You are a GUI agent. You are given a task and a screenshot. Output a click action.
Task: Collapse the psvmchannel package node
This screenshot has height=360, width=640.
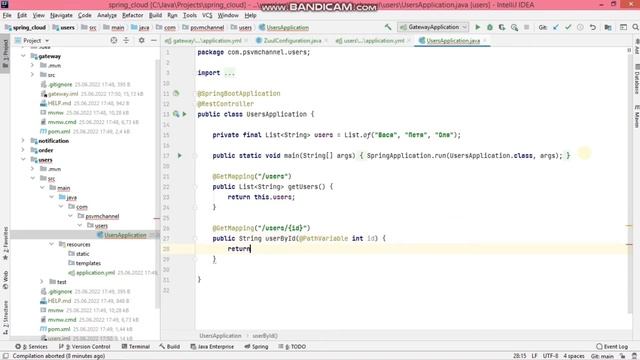pyautogui.click(x=70, y=216)
